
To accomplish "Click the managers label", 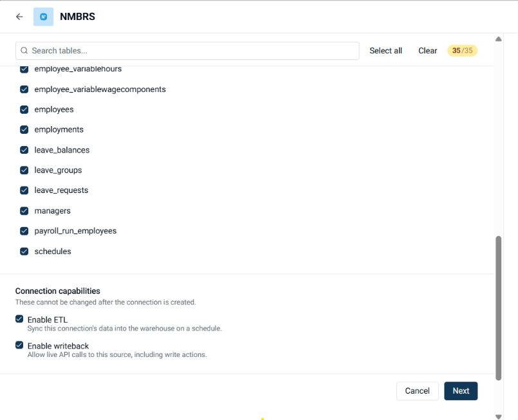I will pyautogui.click(x=52, y=211).
